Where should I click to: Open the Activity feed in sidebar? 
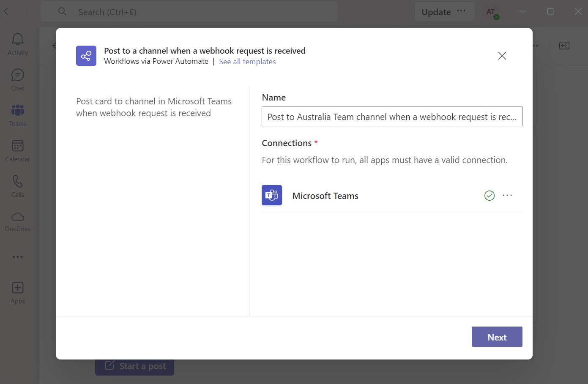[x=18, y=44]
